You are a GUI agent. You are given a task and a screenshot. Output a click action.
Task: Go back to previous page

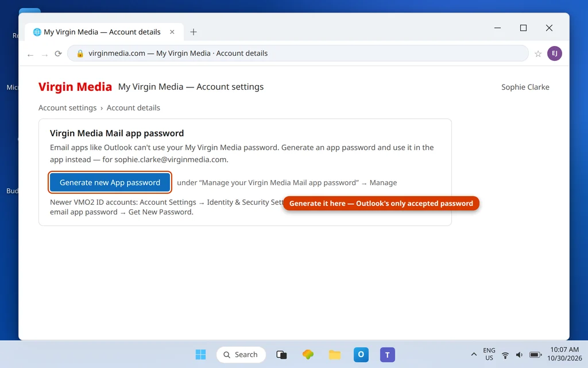[x=30, y=54]
